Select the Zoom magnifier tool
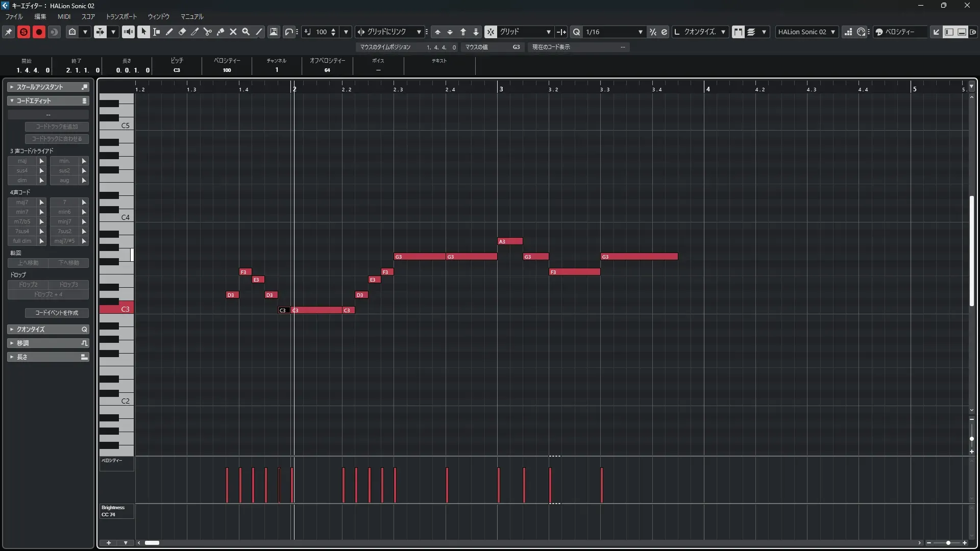Image resolution: width=980 pixels, height=551 pixels. coord(246,32)
